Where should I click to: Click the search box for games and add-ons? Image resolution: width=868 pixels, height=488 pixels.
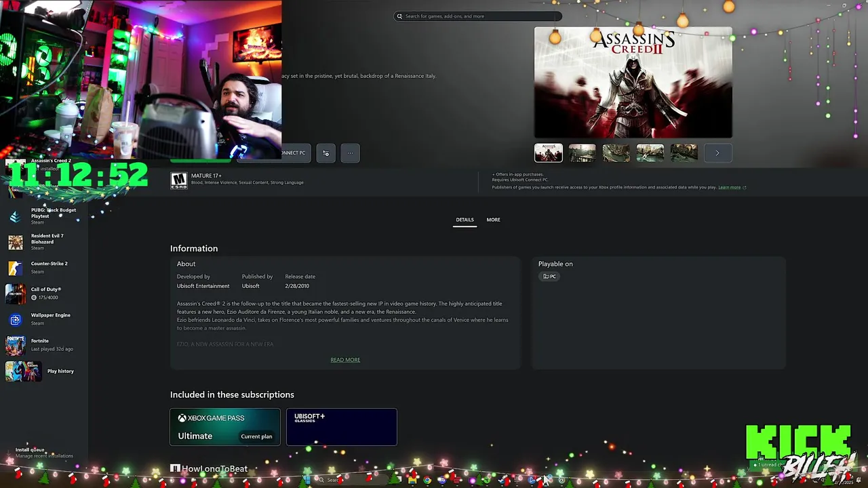click(477, 16)
